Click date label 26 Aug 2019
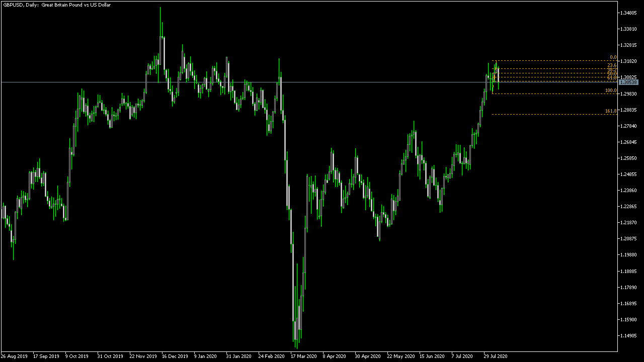 15,356
